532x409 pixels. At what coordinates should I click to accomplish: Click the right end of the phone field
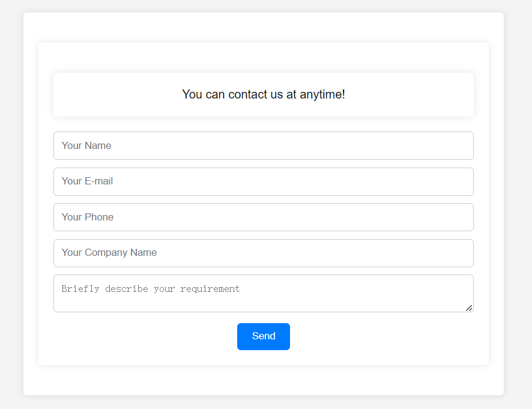456,217
